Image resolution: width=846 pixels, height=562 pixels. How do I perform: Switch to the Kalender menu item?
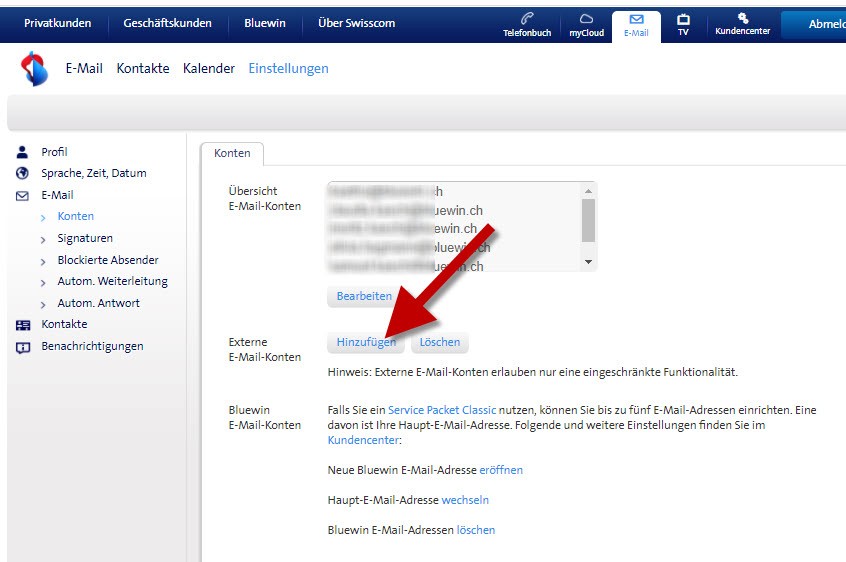pyautogui.click(x=209, y=69)
